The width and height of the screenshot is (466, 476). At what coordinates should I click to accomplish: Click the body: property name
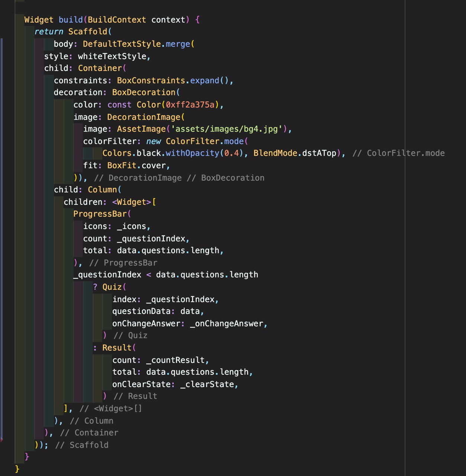tap(66, 44)
